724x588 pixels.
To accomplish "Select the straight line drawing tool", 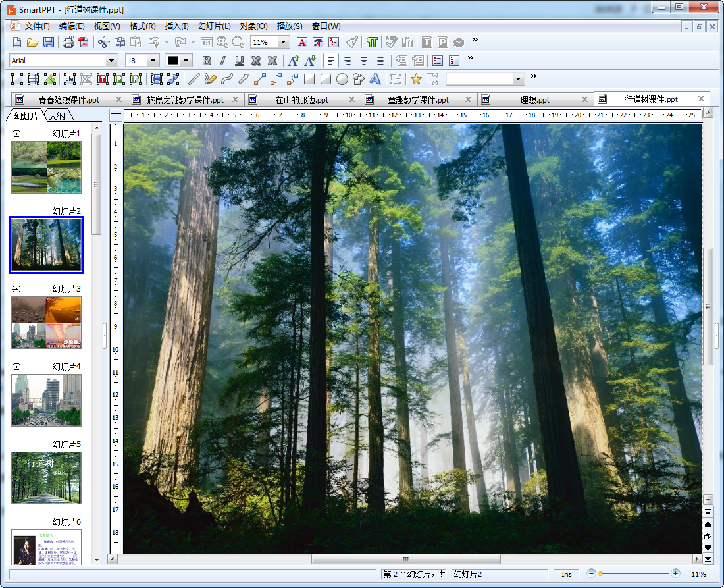I will (x=194, y=79).
